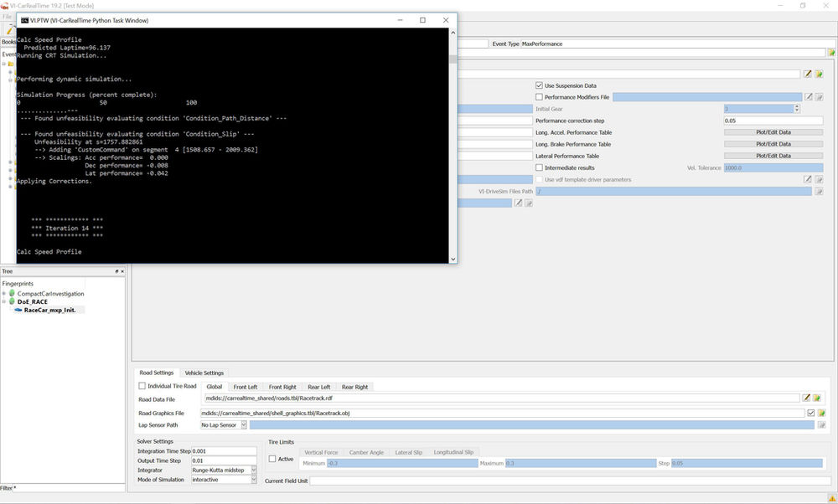Enable the Intermediate results checkbox

coord(541,167)
